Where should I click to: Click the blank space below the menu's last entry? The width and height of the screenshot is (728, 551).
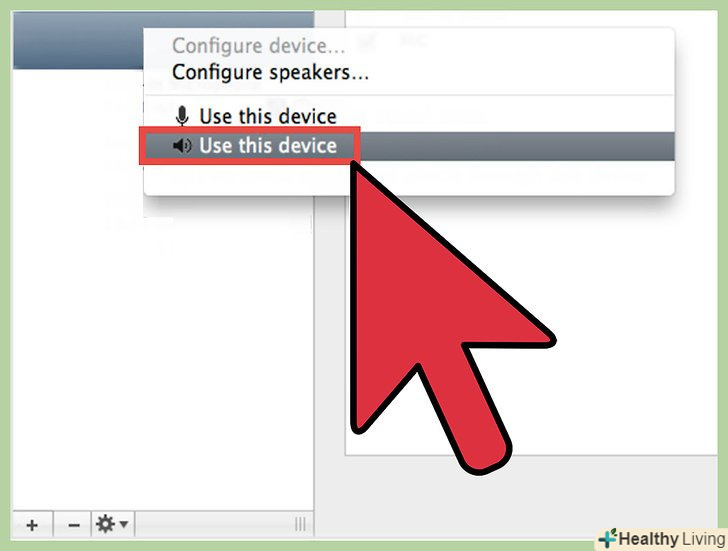[409, 178]
